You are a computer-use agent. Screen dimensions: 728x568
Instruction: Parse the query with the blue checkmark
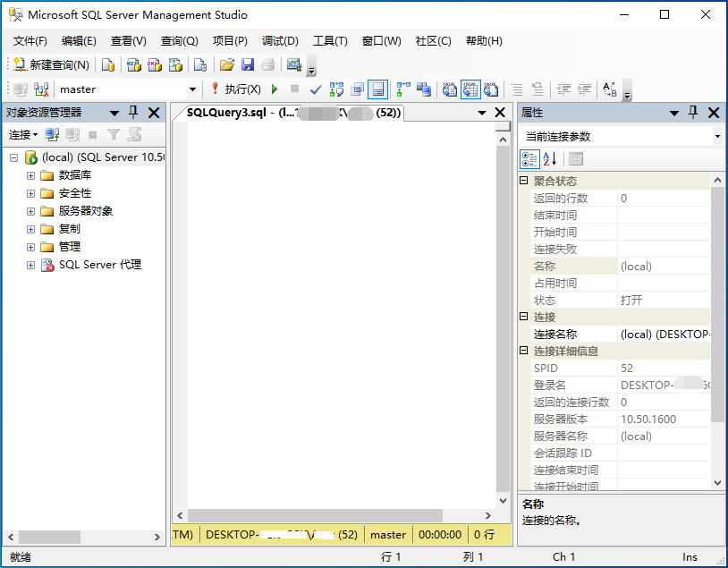tap(316, 89)
